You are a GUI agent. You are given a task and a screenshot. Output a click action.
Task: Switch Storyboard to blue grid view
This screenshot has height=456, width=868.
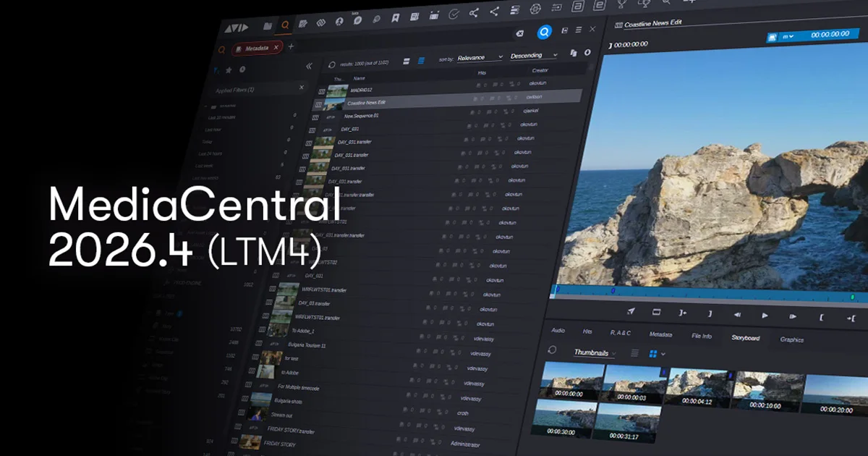(653, 353)
